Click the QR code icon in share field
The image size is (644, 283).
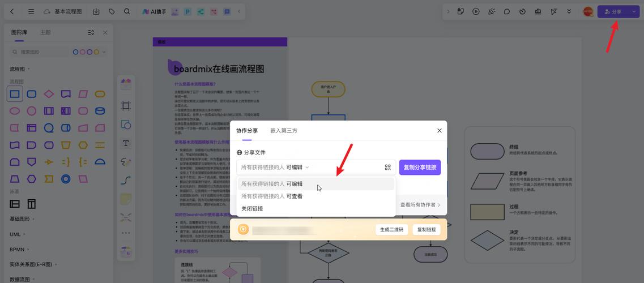tap(388, 168)
